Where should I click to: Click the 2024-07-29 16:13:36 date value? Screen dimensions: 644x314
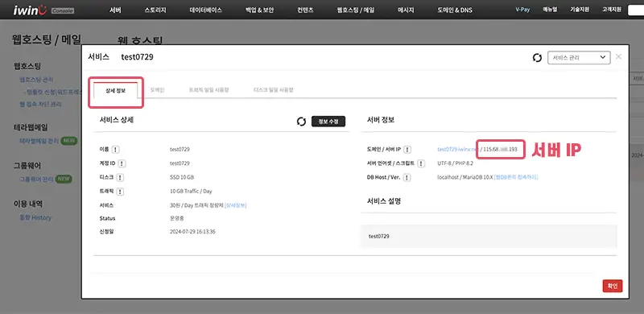point(192,231)
